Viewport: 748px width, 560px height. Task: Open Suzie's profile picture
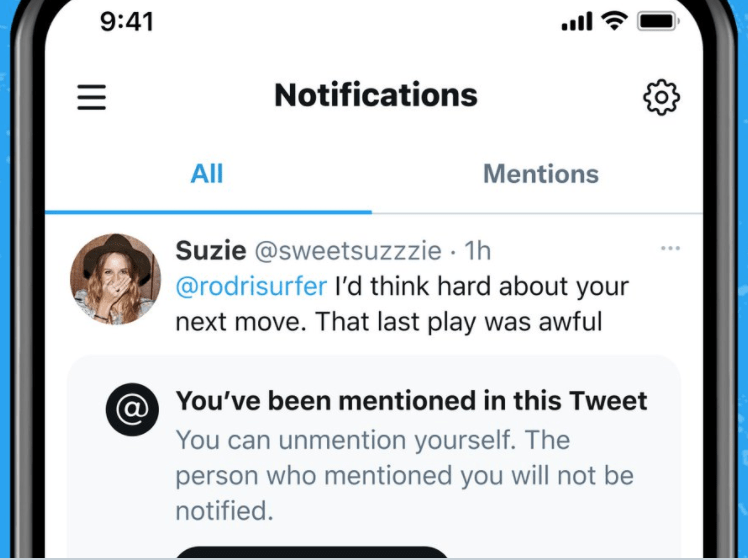(115, 279)
